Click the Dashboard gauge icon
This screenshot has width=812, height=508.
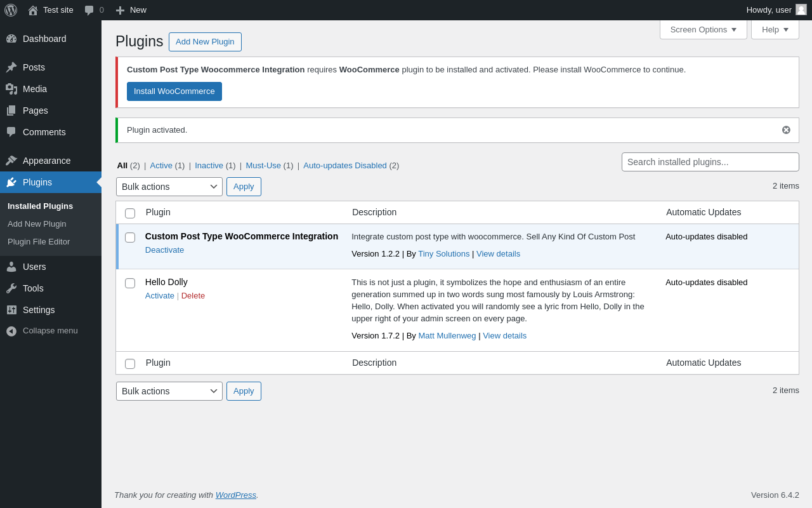point(11,39)
